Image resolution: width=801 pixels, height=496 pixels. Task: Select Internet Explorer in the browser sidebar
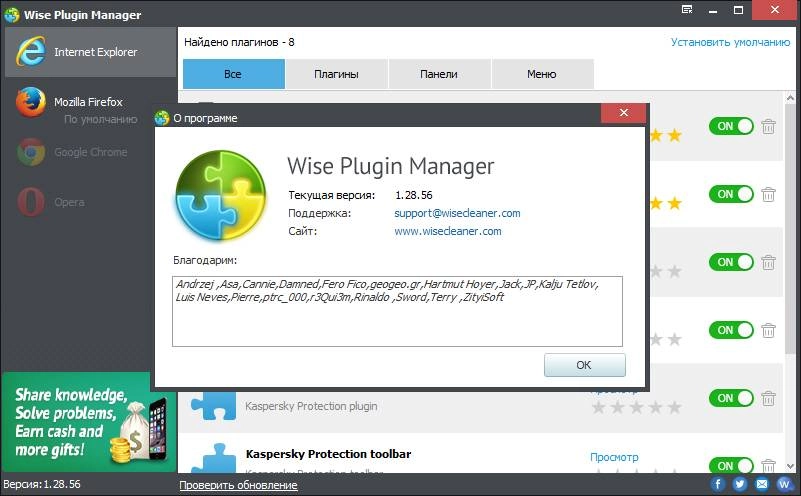(x=90, y=52)
